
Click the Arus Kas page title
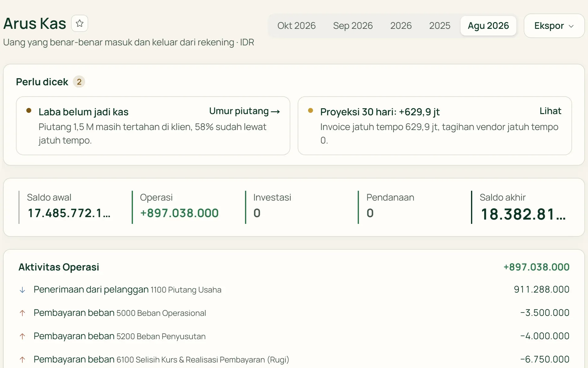pos(35,24)
